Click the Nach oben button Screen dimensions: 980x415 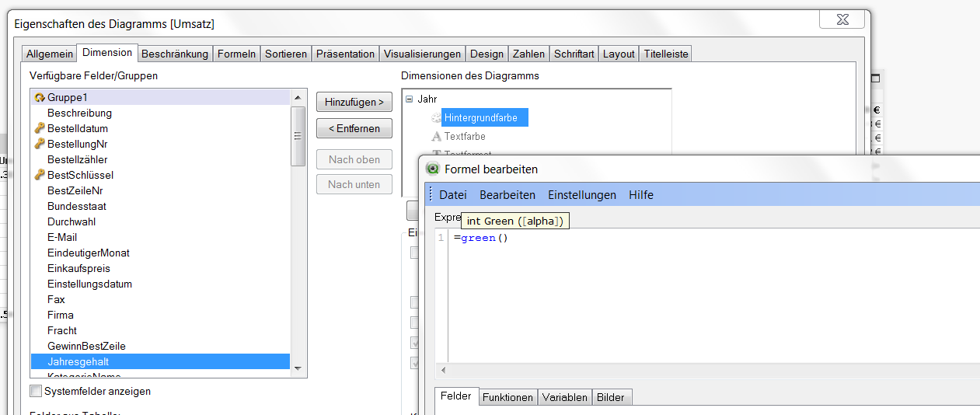tap(354, 159)
